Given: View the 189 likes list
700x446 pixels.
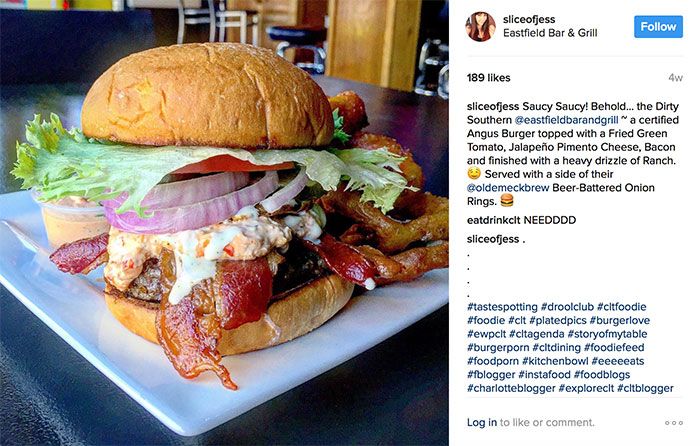Looking at the screenshot, I should pyautogui.click(x=488, y=78).
